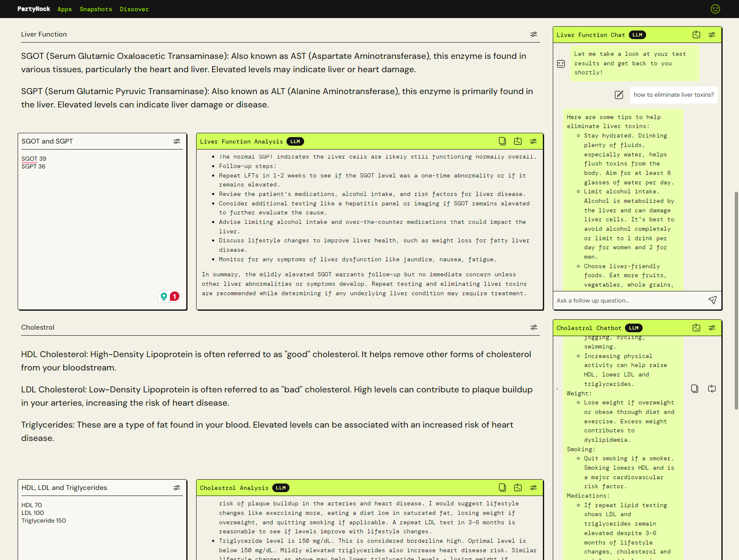
Task: Open the feedback smiley menu
Action: 715,9
